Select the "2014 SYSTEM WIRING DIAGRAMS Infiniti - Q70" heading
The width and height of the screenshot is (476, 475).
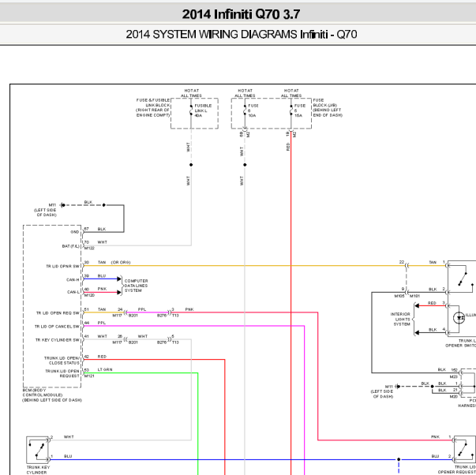pyautogui.click(x=241, y=34)
